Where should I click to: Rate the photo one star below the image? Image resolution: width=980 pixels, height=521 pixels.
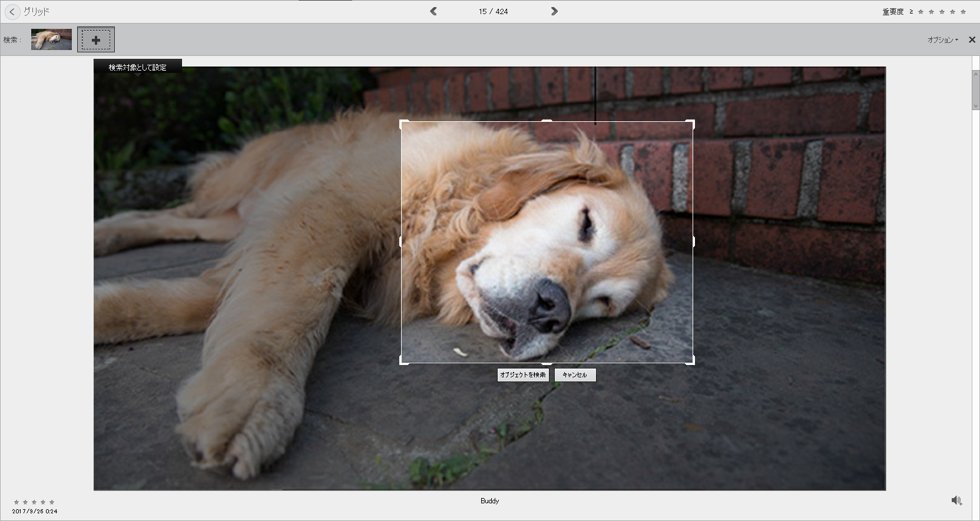(16, 502)
